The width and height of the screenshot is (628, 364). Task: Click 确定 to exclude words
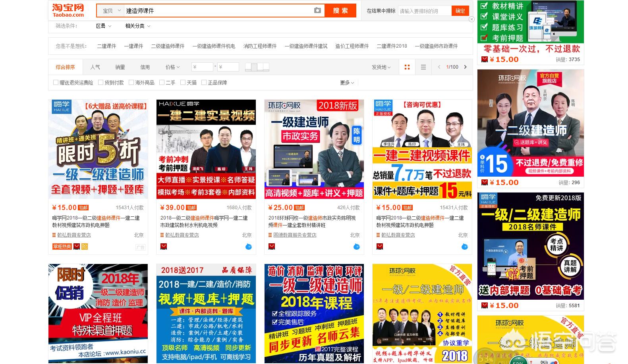point(460,11)
